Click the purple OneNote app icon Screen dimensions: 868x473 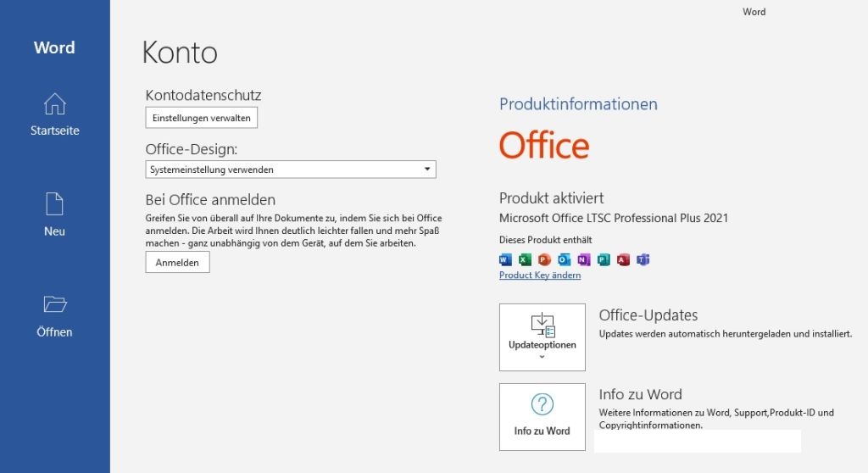[584, 259]
